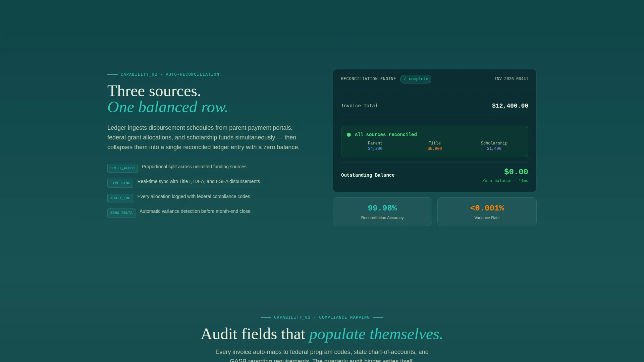Click Real-time sync with Title I text
Screen dimensions: 644x362
199,181
